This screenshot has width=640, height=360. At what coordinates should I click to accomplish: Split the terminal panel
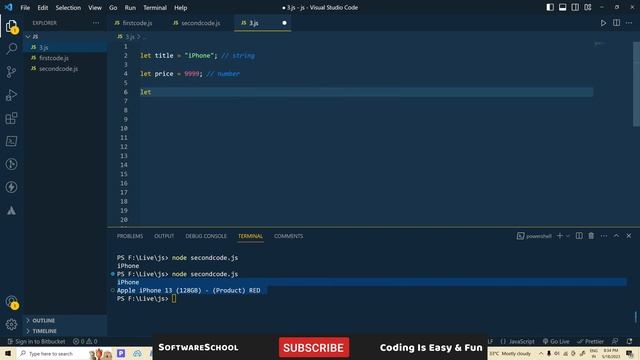579,236
